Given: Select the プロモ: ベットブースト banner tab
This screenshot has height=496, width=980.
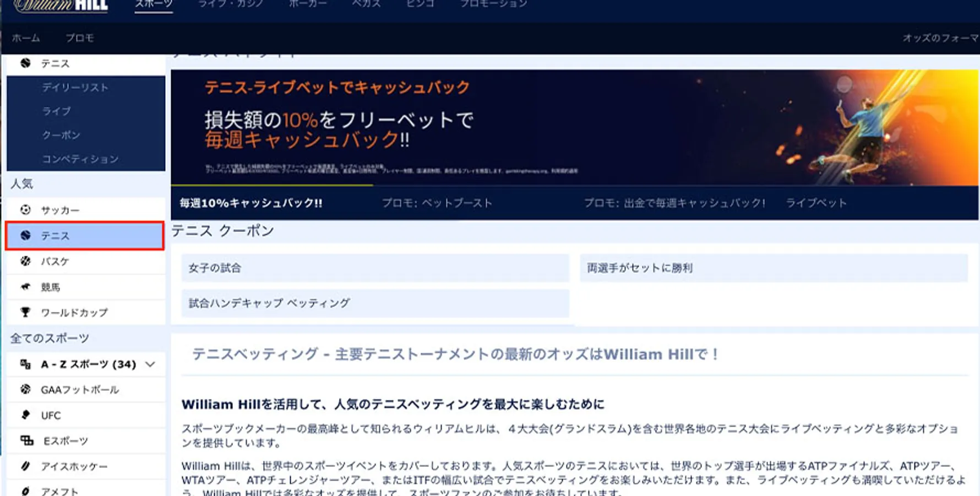Looking at the screenshot, I should coord(437,203).
